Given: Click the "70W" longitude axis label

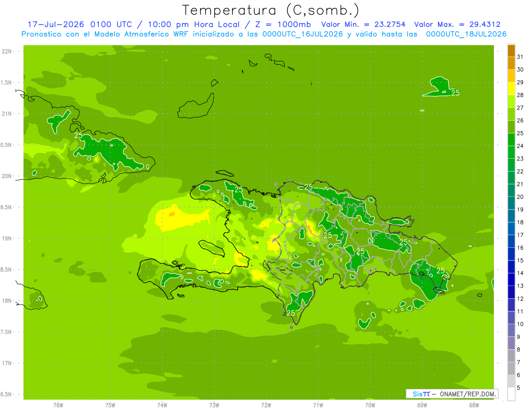Looking at the screenshot, I should coord(370,405).
